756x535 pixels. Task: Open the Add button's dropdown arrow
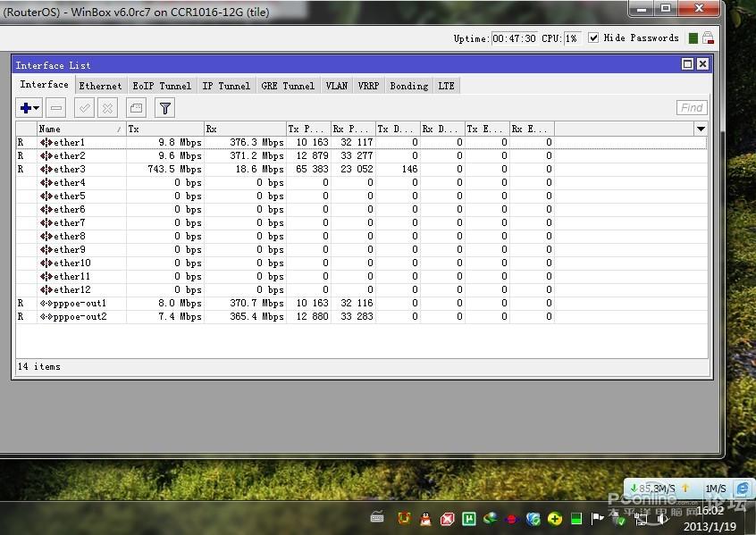point(37,108)
